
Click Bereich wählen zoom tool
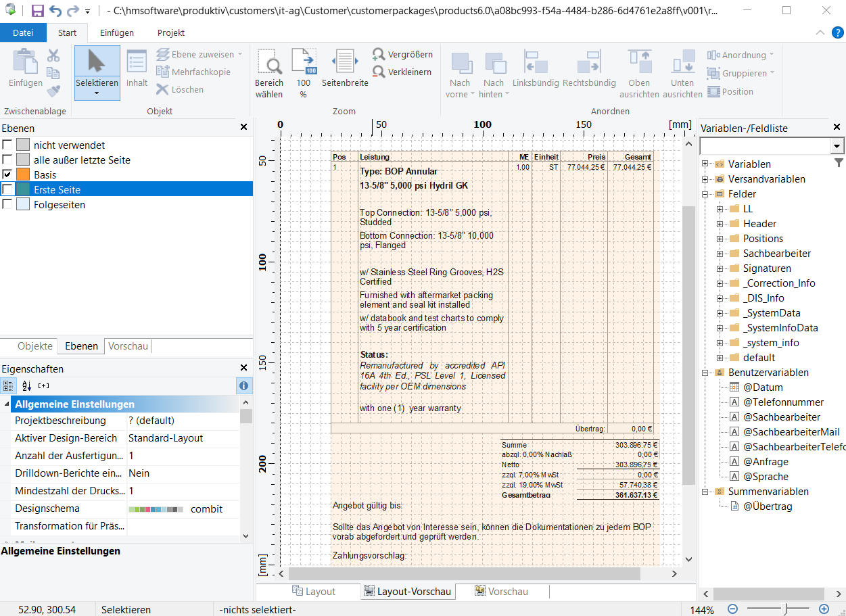[x=269, y=73]
